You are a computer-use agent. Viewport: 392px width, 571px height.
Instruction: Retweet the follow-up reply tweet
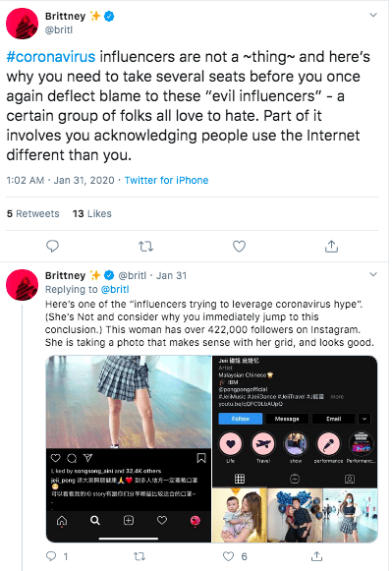click(140, 556)
